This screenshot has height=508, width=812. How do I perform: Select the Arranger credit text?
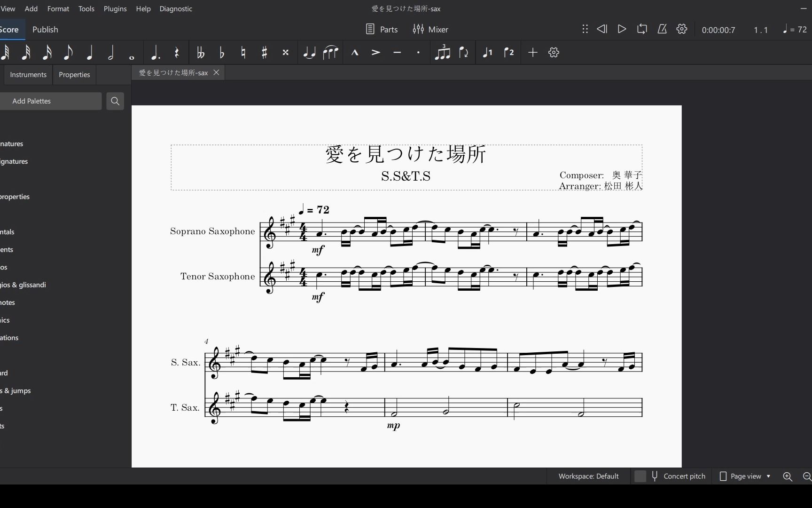click(601, 186)
